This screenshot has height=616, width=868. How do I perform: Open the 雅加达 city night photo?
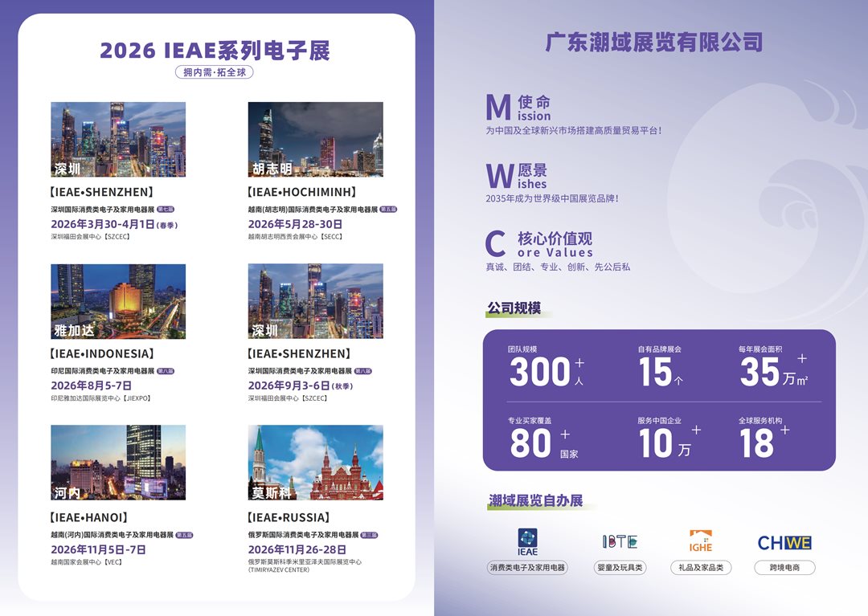pyautogui.click(x=118, y=301)
